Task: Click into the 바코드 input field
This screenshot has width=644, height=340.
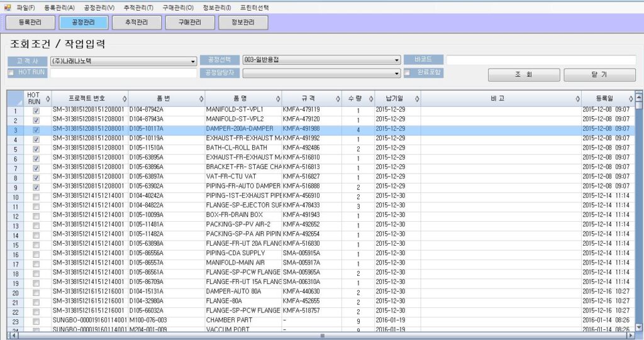Action: (541, 60)
